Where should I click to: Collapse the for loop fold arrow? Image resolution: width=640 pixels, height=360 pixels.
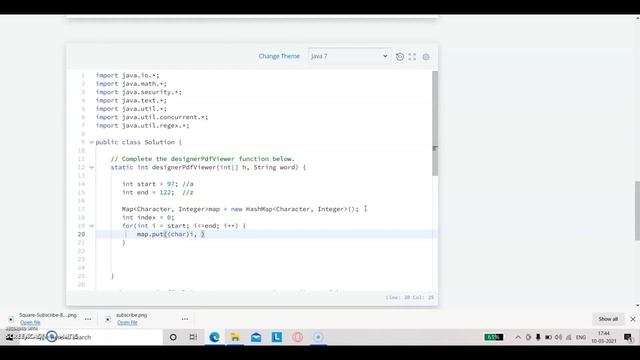(91, 226)
